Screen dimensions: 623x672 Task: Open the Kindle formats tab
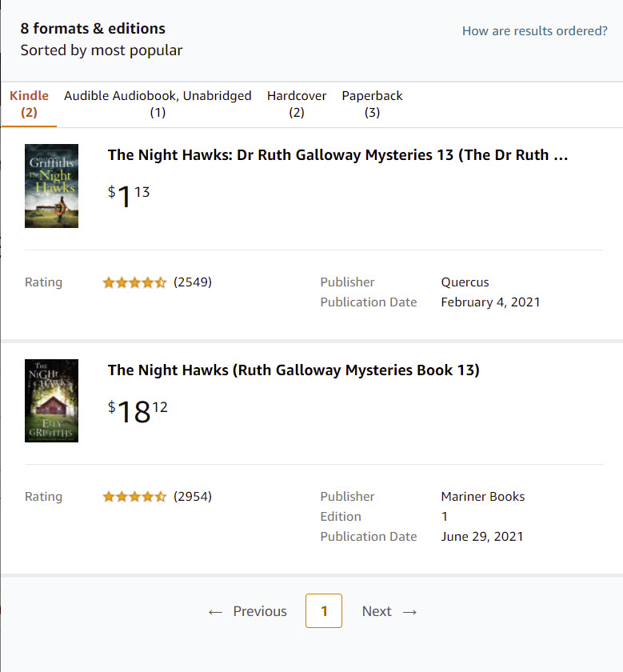(29, 104)
